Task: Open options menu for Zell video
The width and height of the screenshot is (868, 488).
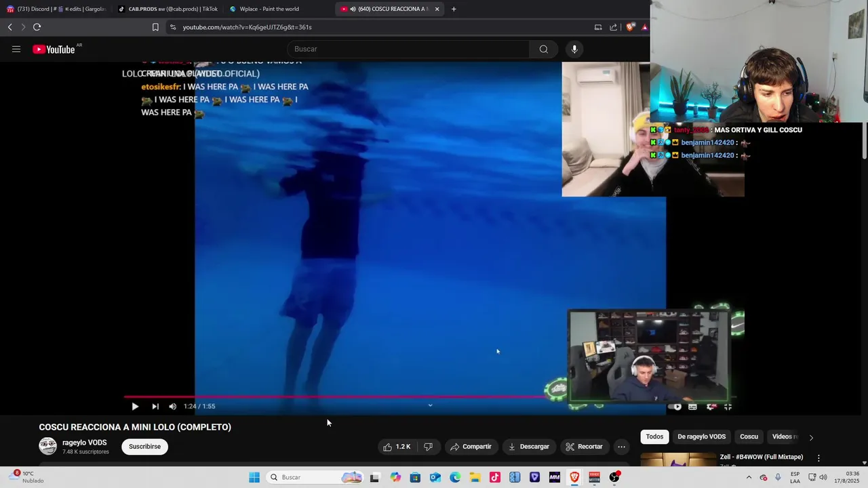Action: point(818,458)
